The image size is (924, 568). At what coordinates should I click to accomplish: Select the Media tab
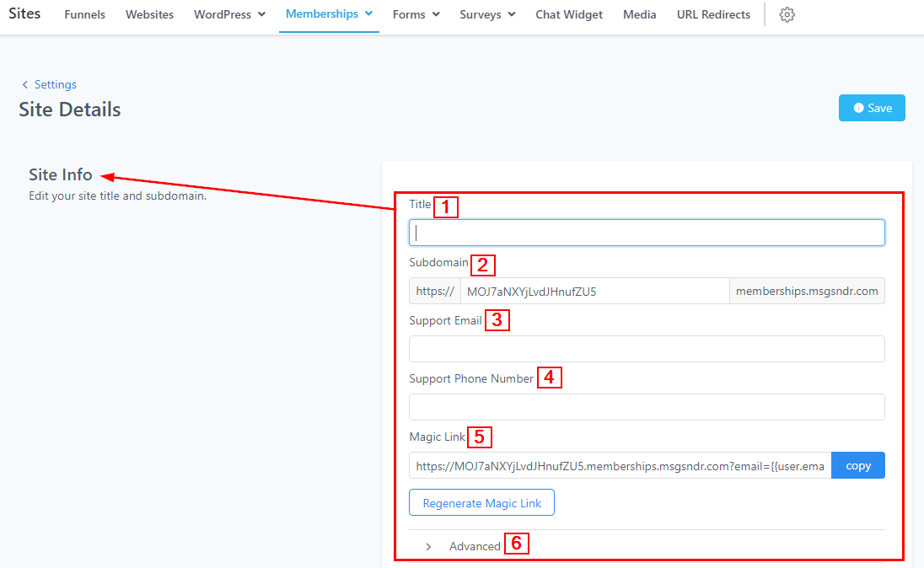639,14
